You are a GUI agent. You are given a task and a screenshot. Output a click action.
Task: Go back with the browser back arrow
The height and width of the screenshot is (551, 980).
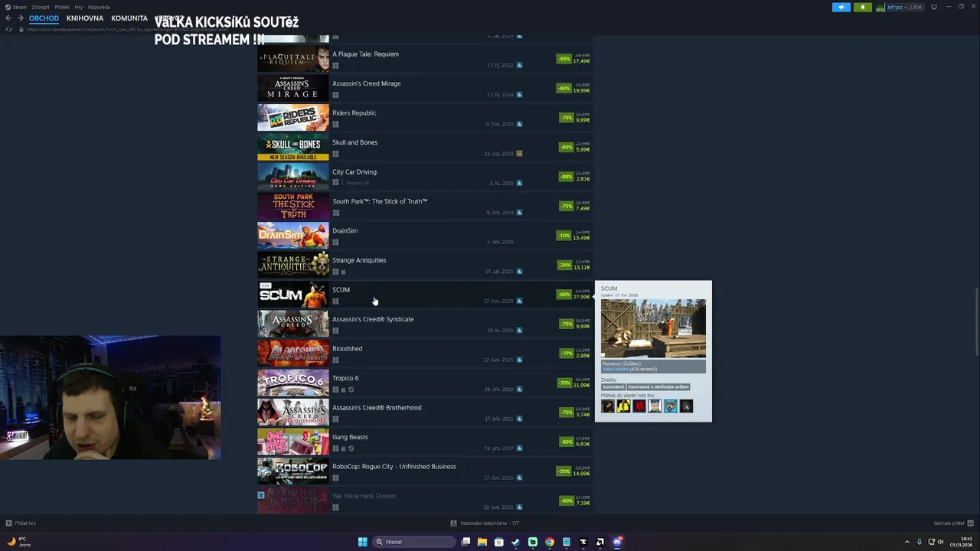click(x=8, y=18)
